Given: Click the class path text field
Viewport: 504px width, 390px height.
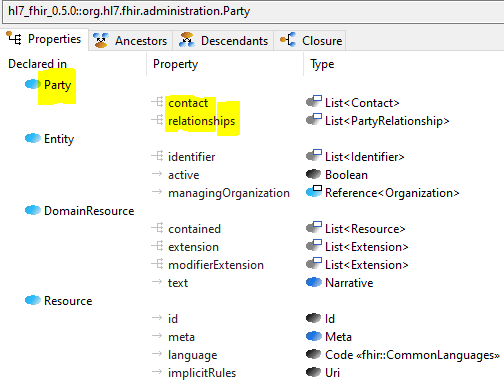Looking at the screenshot, I should tap(253, 11).
